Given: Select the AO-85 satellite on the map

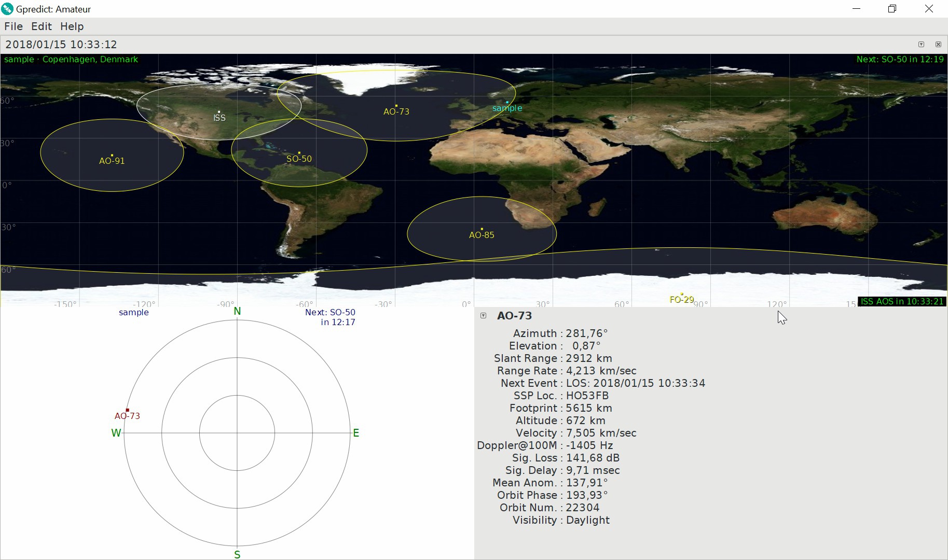Looking at the screenshot, I should point(482,233).
